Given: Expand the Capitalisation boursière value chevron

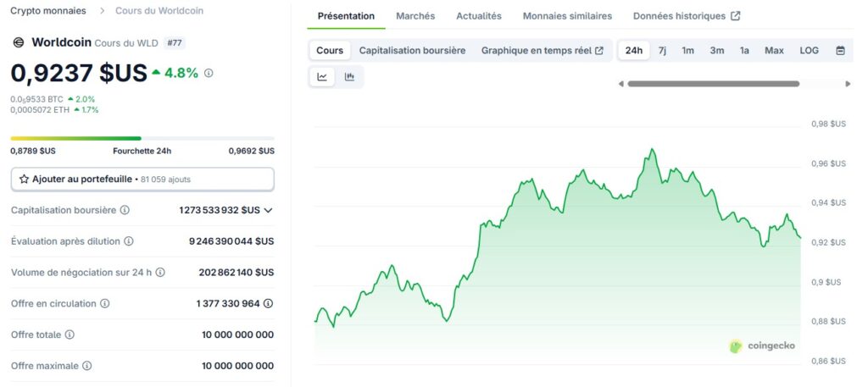Looking at the screenshot, I should (x=269, y=210).
